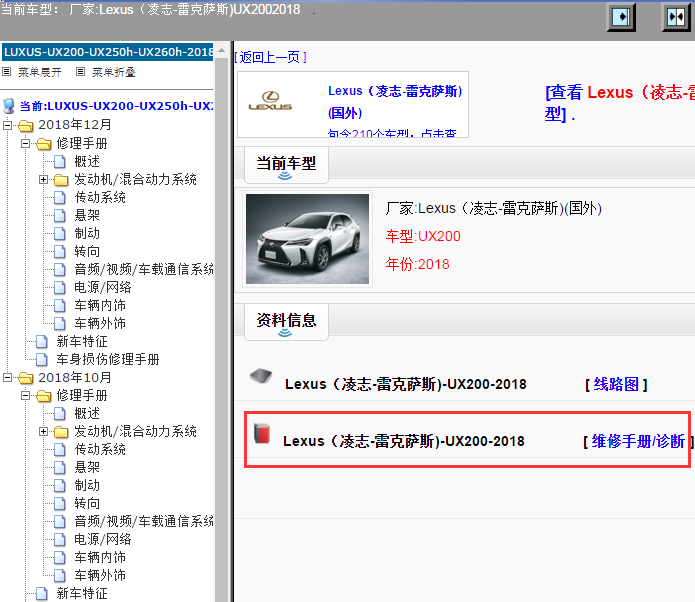Click the computer icon beside 当前:LUXUS
The image size is (695, 602).
tap(9, 106)
